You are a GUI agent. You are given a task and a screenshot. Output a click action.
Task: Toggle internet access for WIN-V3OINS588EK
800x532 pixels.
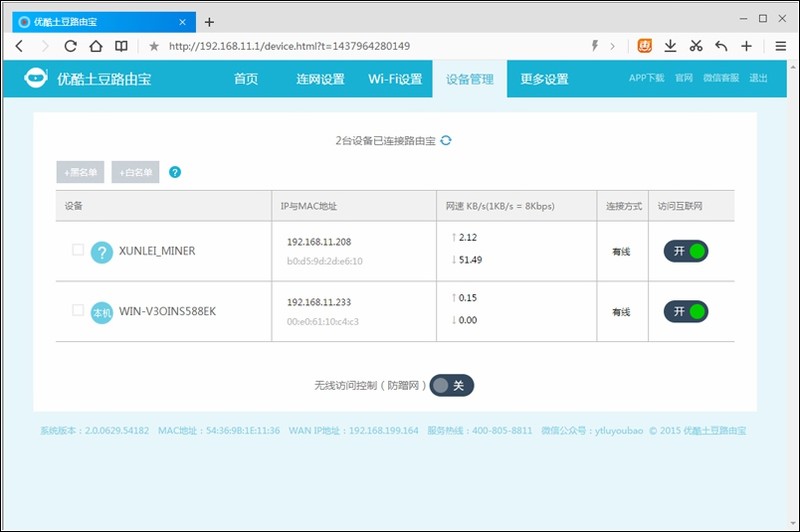(686, 311)
